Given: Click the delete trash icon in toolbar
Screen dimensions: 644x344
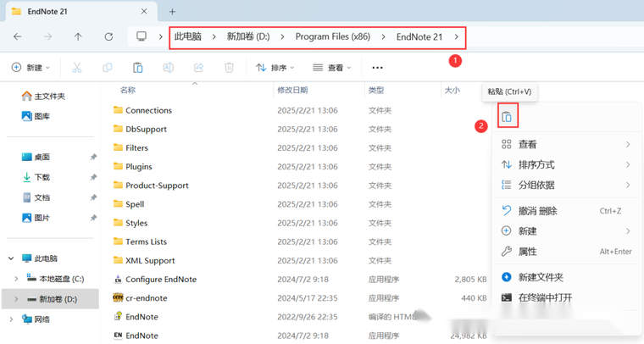Looking at the screenshot, I should [229, 68].
